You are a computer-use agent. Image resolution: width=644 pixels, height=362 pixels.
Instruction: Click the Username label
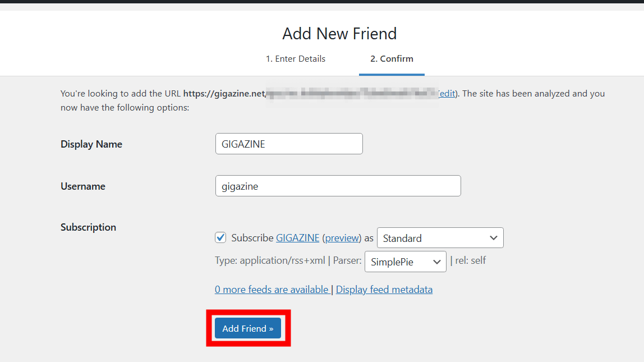pyautogui.click(x=83, y=186)
